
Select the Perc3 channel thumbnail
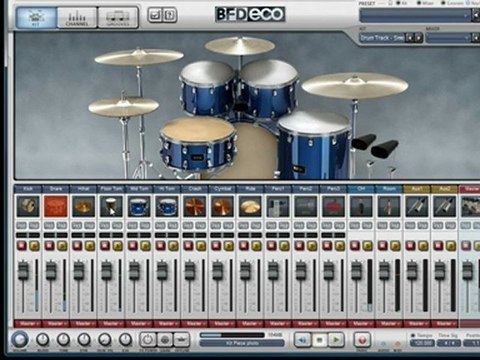click(x=333, y=206)
